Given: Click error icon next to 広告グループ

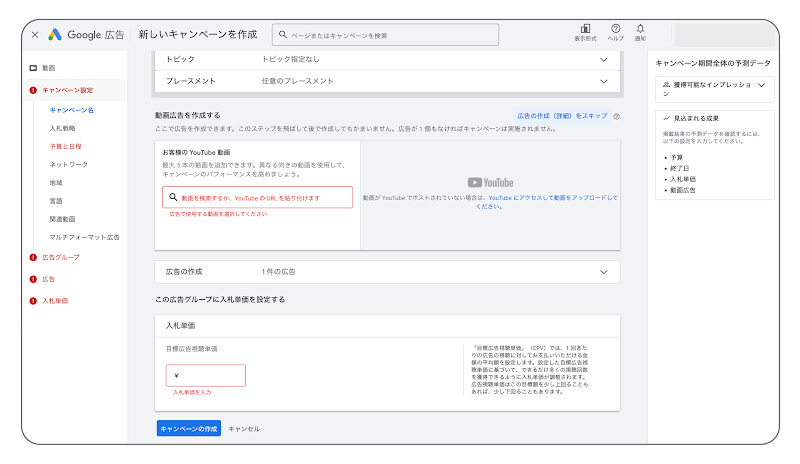Looking at the screenshot, I should point(33,257).
